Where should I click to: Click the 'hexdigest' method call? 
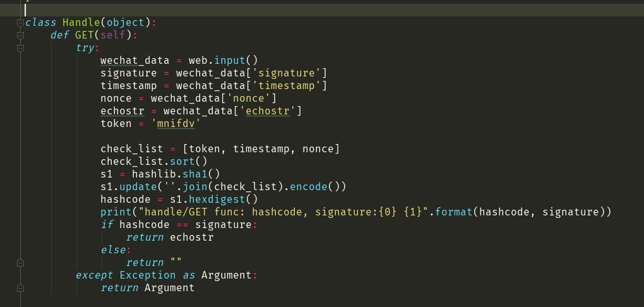point(217,200)
